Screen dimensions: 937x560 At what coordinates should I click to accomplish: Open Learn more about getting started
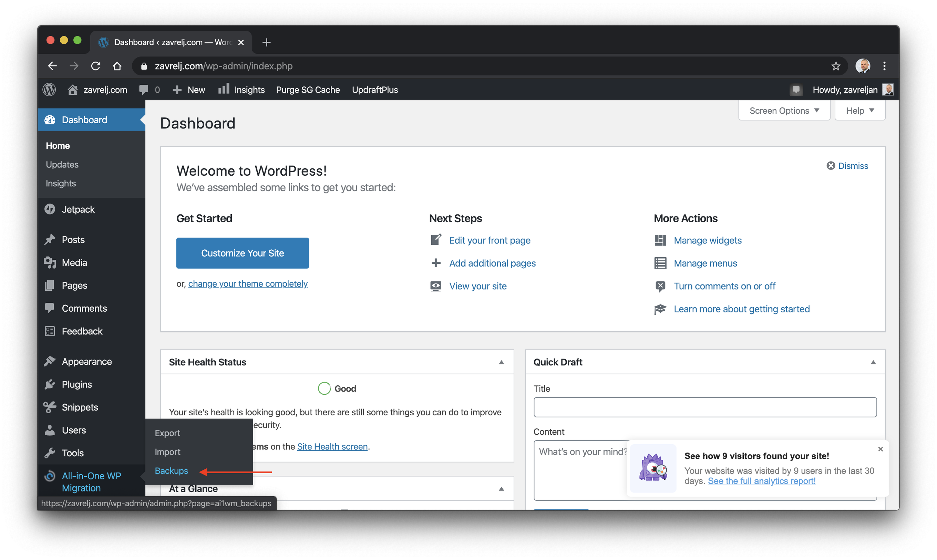point(742,309)
